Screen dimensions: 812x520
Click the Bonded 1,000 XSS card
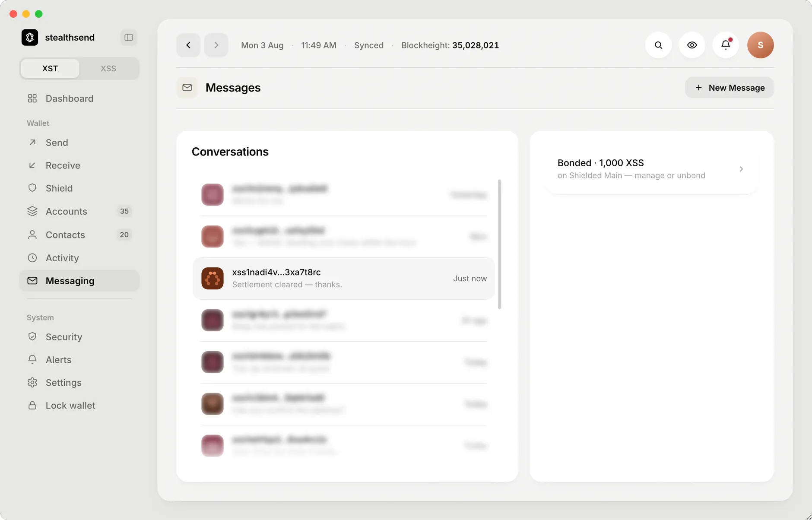[651, 169]
